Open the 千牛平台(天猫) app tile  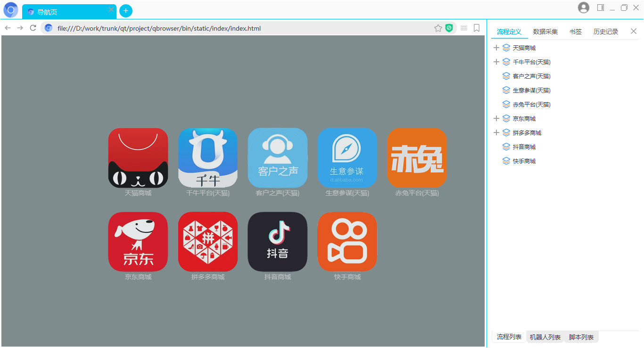click(208, 158)
